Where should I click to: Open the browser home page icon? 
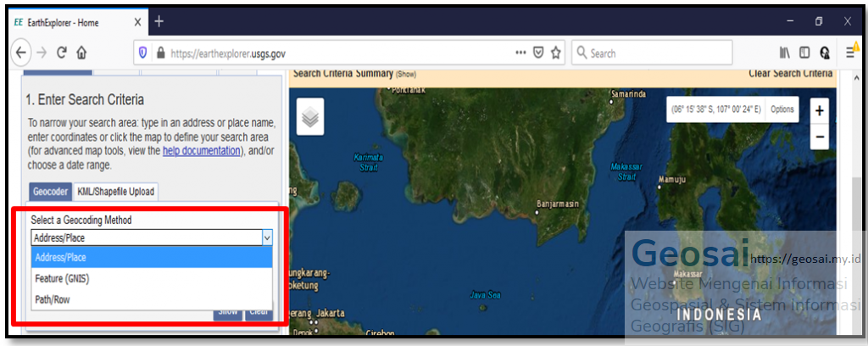pos(81,53)
